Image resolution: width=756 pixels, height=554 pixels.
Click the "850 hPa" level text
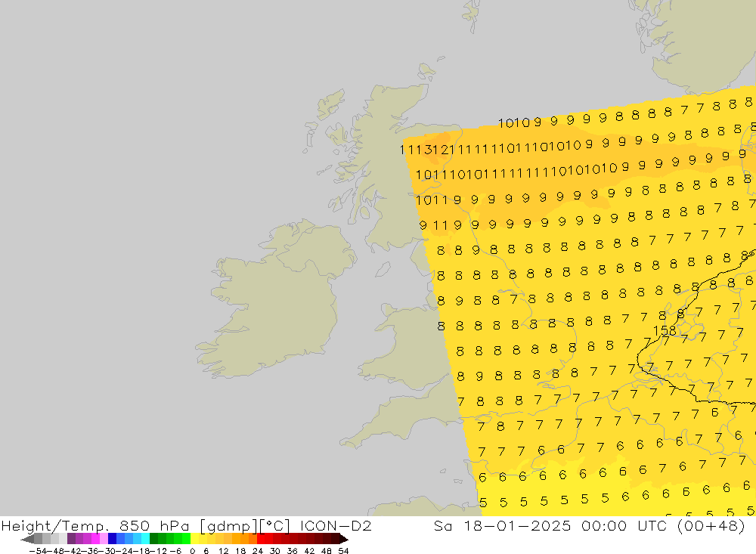coord(154,525)
